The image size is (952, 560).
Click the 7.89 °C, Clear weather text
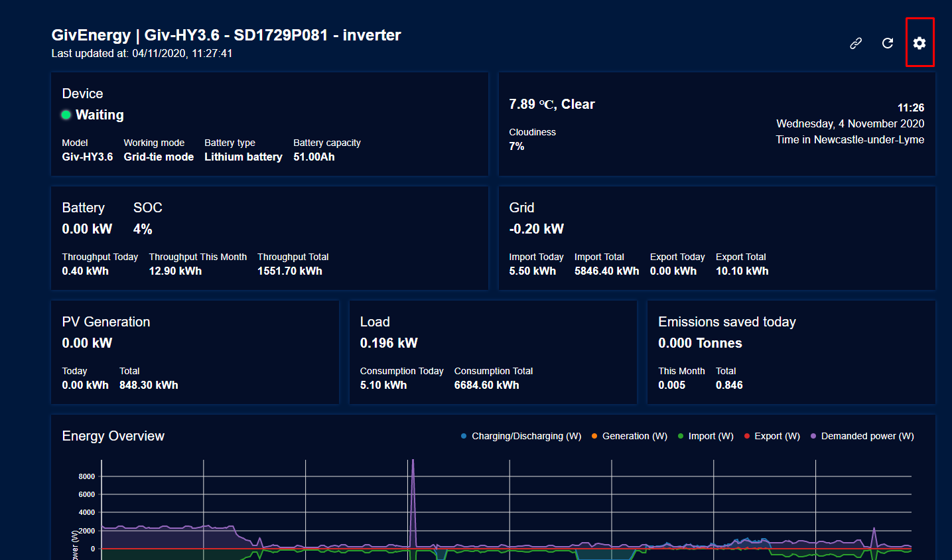(x=552, y=104)
